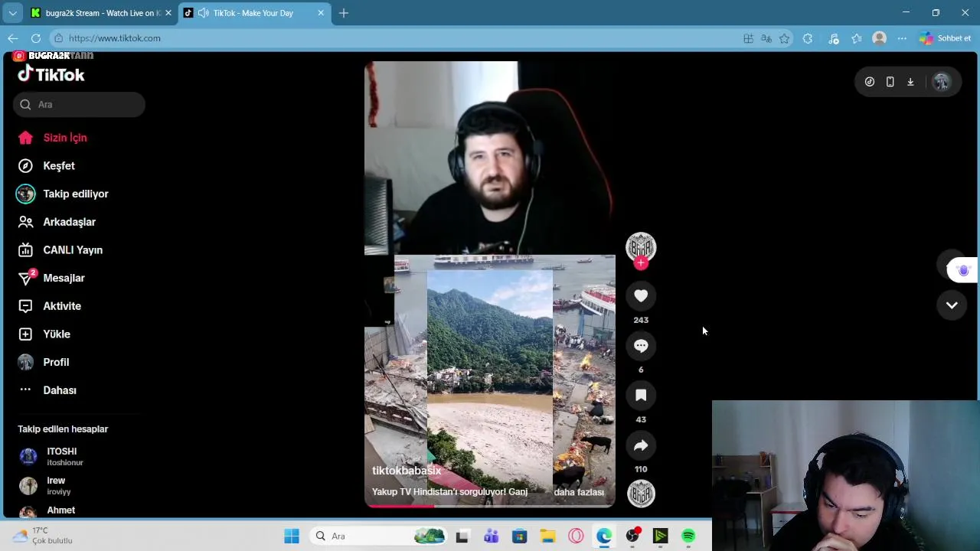Open Microsoft Teams from the taskbar
The height and width of the screenshot is (551, 980).
click(x=491, y=536)
